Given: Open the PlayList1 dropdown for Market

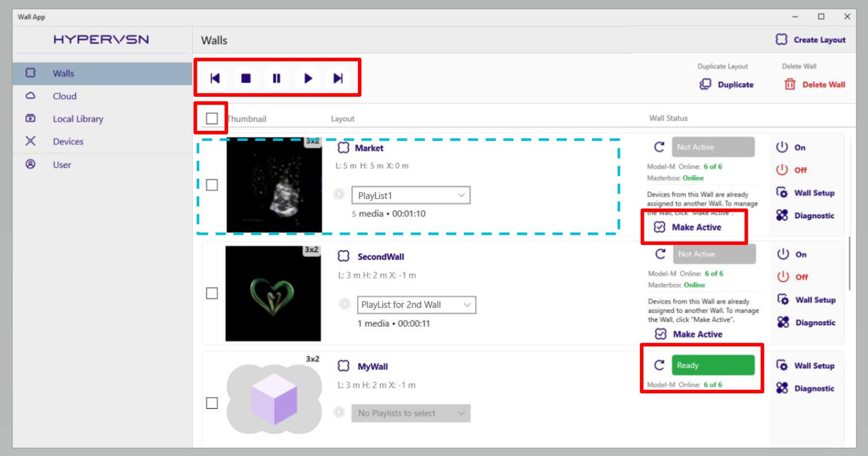Looking at the screenshot, I should (411, 195).
